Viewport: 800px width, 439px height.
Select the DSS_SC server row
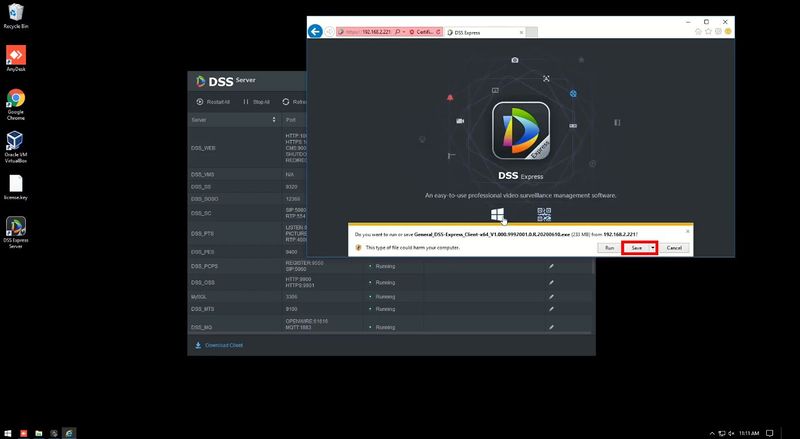(x=247, y=213)
